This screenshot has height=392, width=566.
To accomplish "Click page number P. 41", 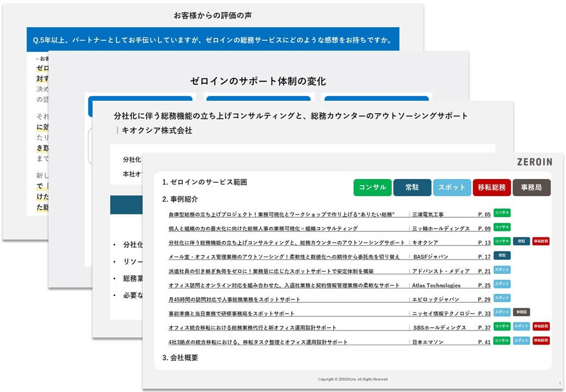I will (484, 342).
